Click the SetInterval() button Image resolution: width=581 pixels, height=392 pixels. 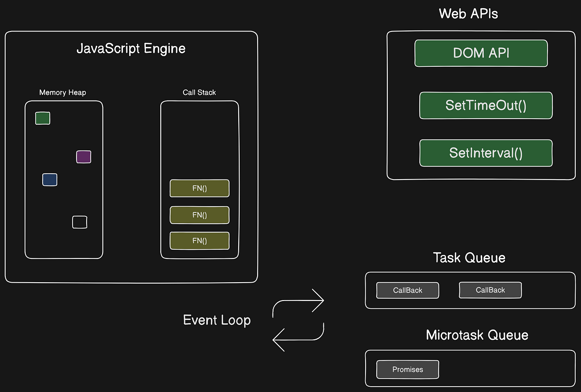point(486,153)
